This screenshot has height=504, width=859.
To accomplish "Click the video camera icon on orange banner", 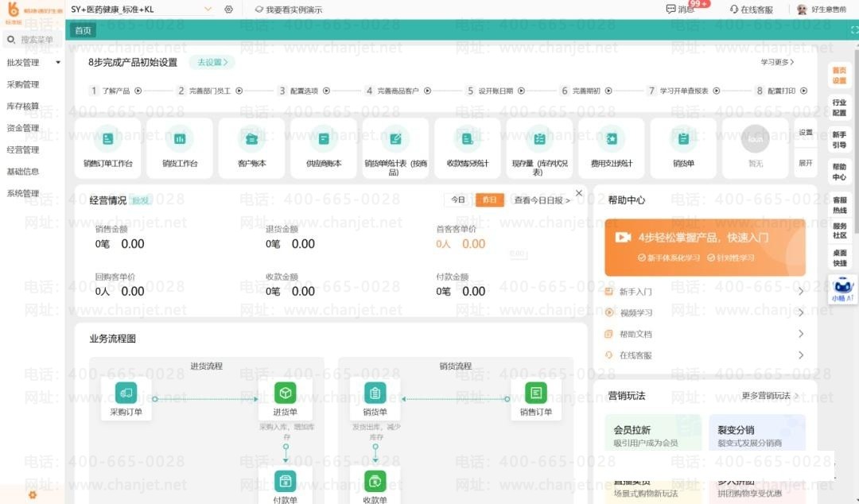I will [623, 237].
